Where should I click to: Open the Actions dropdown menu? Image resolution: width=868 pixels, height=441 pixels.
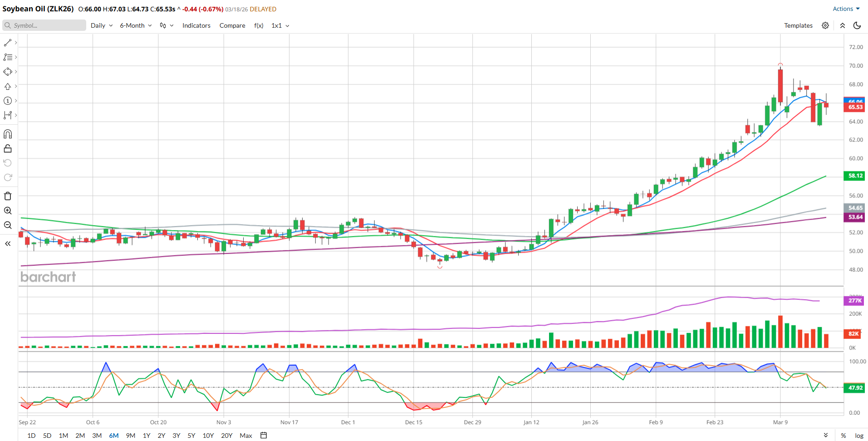pyautogui.click(x=846, y=9)
